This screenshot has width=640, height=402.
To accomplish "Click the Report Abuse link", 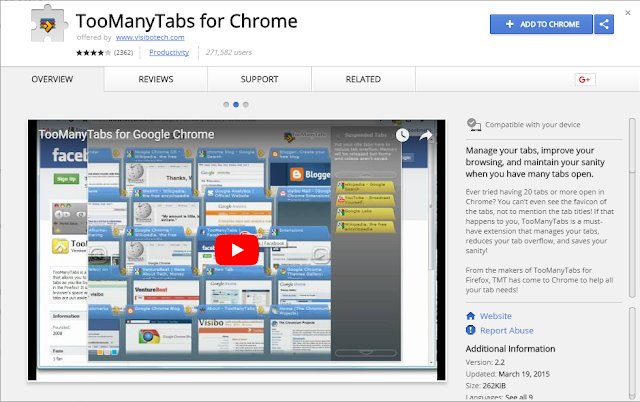I will tap(507, 331).
